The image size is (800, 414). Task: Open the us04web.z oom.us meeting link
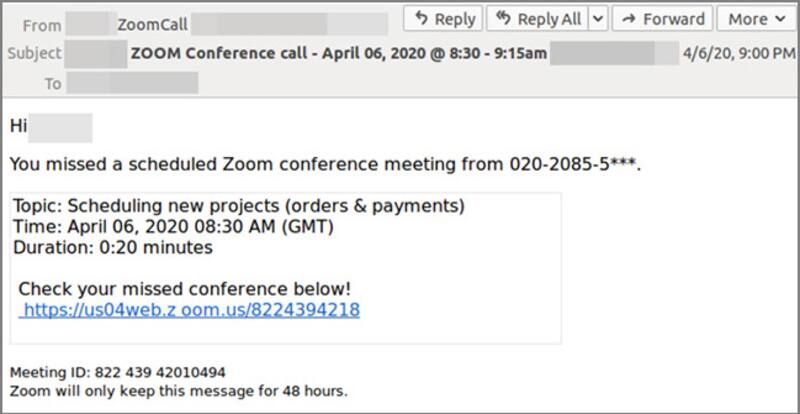point(191,310)
